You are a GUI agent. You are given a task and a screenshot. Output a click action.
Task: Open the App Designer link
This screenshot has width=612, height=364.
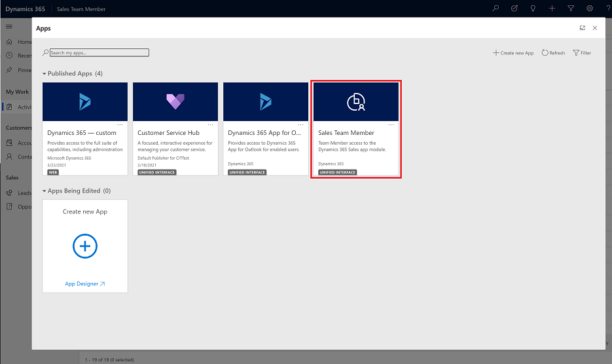[85, 284]
